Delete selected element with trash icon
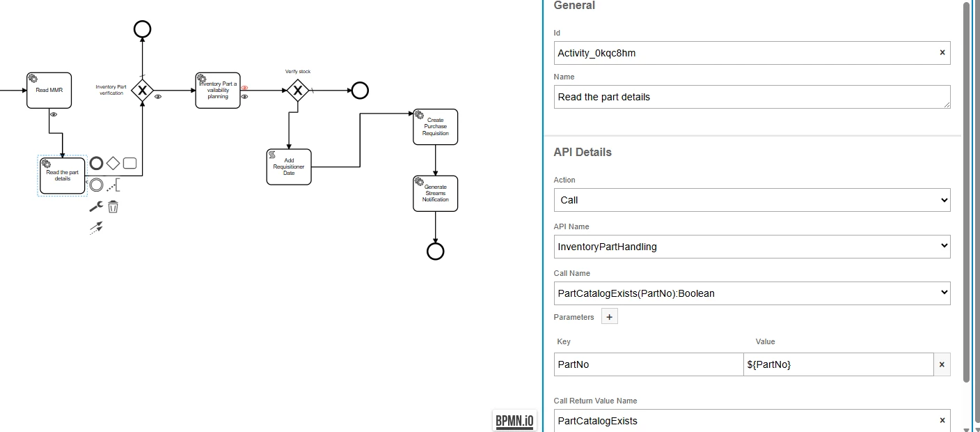This screenshot has height=432, width=980. pyautogui.click(x=113, y=206)
